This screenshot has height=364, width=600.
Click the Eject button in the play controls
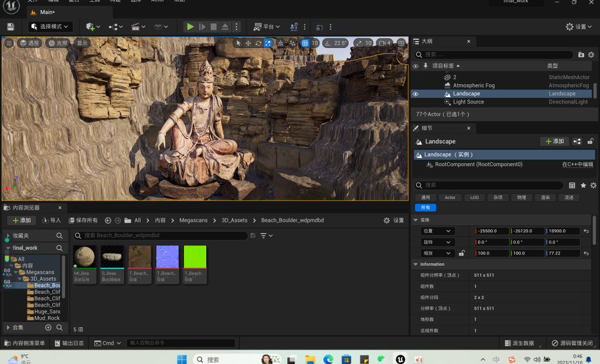[x=225, y=27]
